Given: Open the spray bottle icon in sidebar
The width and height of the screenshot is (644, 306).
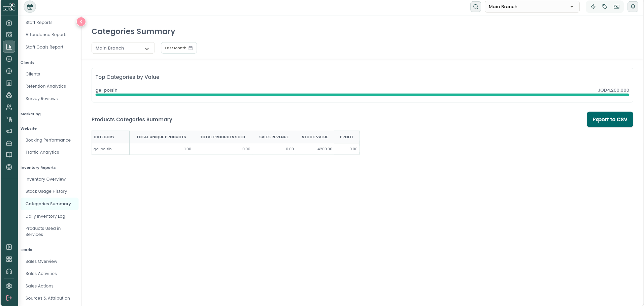Looking at the screenshot, I should click(x=9, y=119).
